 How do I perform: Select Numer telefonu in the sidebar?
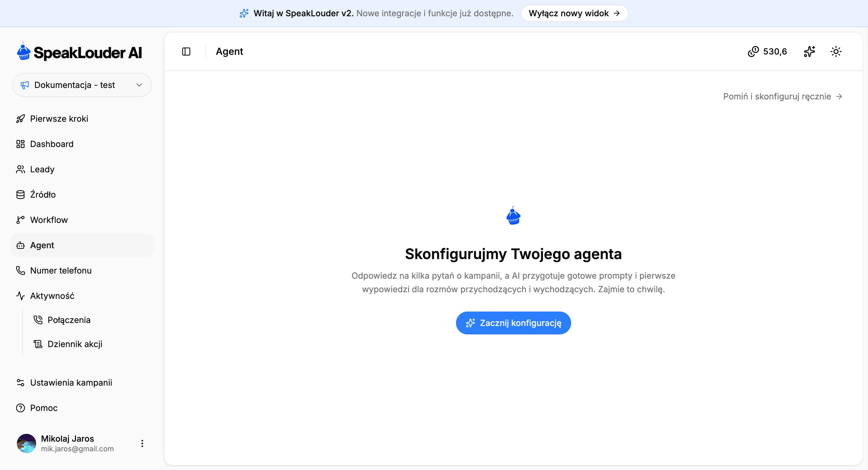(x=82, y=271)
